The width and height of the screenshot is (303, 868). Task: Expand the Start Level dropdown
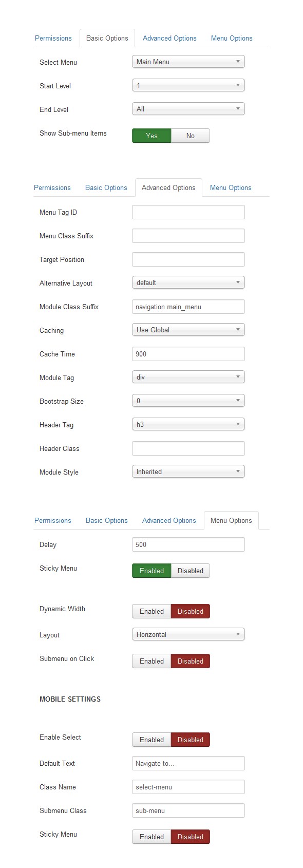click(188, 85)
